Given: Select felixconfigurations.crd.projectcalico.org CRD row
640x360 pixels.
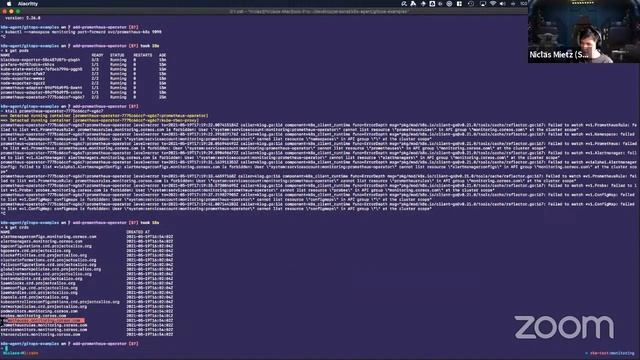Looking at the screenshot, I should 87,264.
